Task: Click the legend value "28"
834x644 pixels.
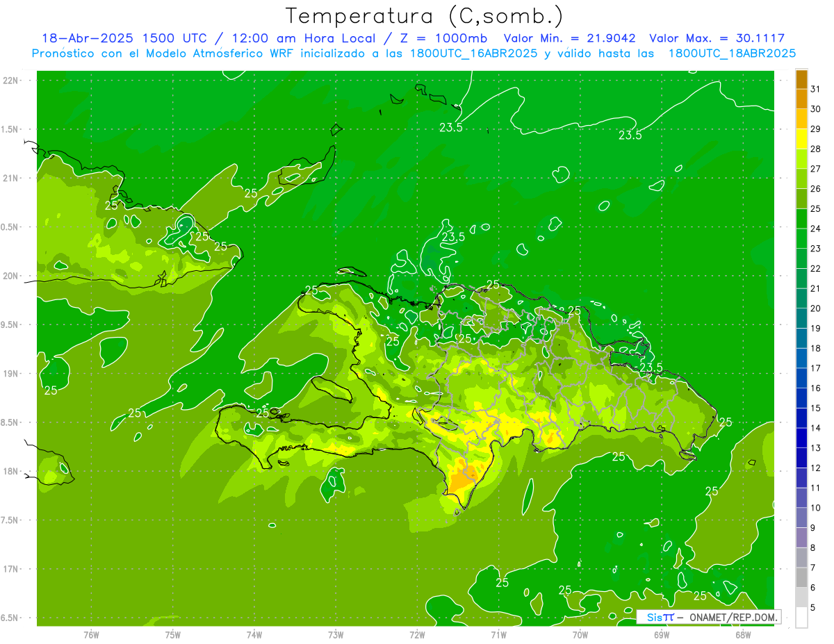Action: [x=816, y=149]
